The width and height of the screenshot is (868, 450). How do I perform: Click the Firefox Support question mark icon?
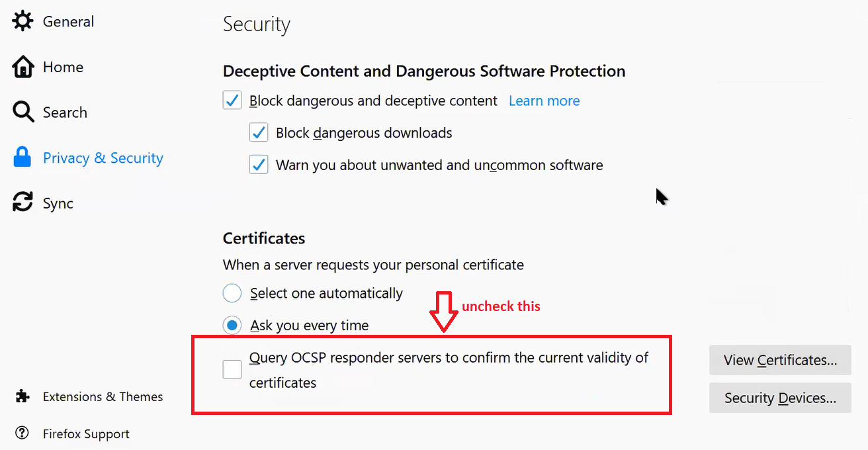point(22,433)
